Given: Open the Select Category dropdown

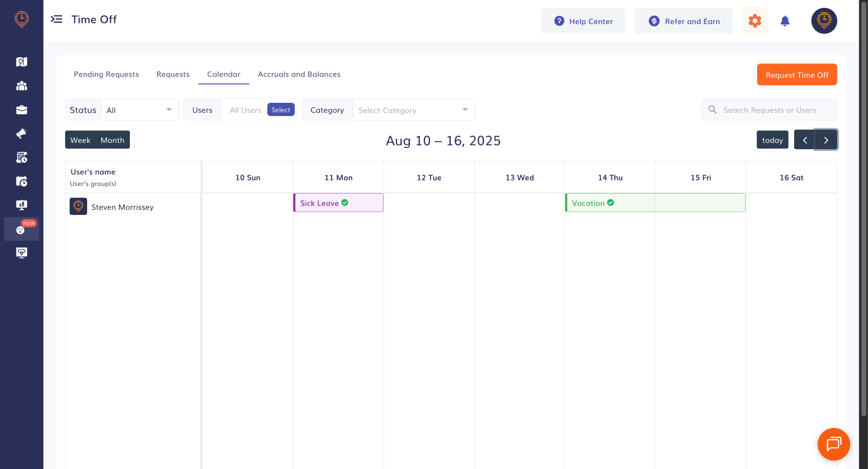Looking at the screenshot, I should pyautogui.click(x=414, y=110).
